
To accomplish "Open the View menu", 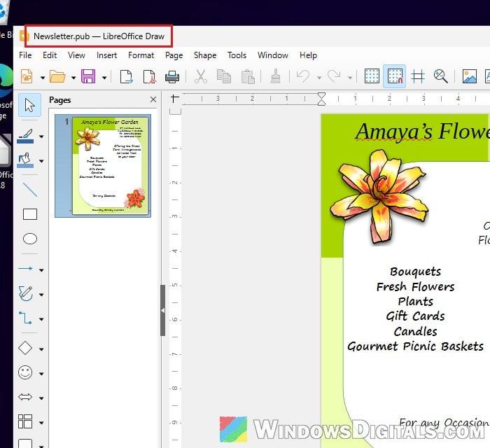I will point(76,55).
